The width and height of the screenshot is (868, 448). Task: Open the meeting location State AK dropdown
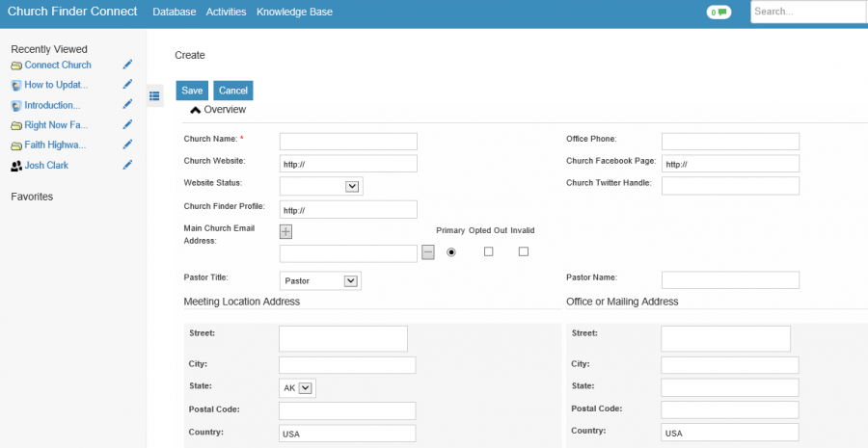click(297, 388)
